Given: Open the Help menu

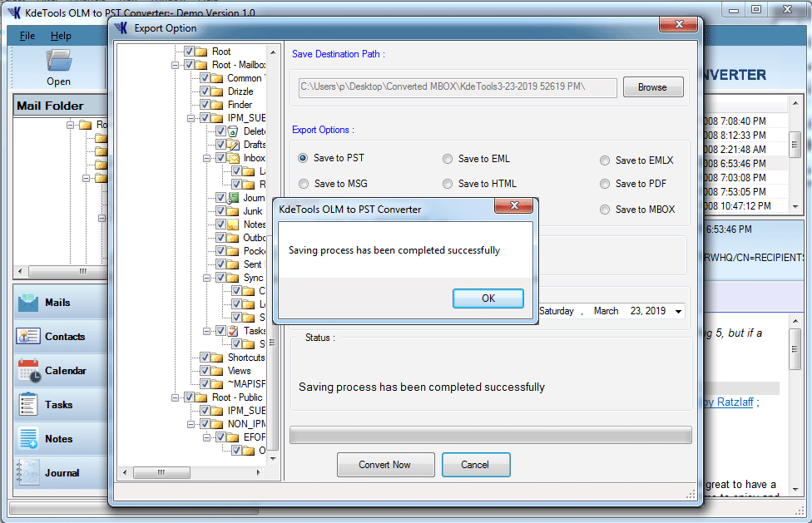Looking at the screenshot, I should pos(61,36).
